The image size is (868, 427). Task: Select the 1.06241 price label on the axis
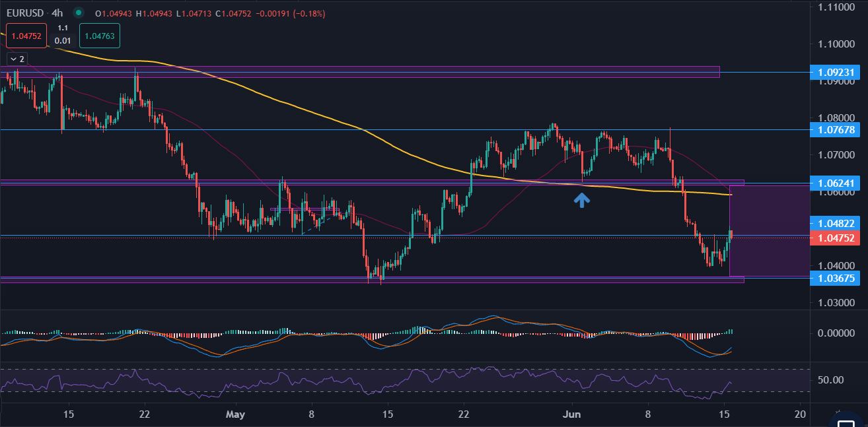pos(834,183)
